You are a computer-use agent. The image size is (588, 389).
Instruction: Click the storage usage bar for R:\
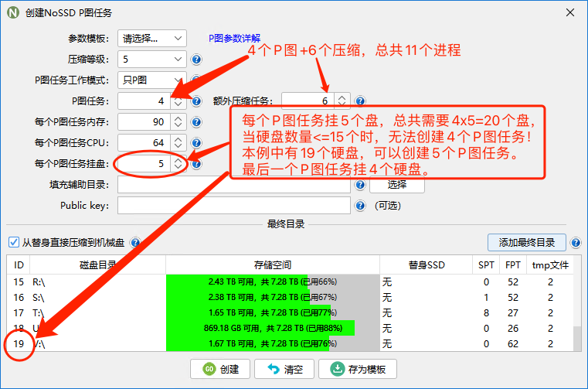coord(272,282)
